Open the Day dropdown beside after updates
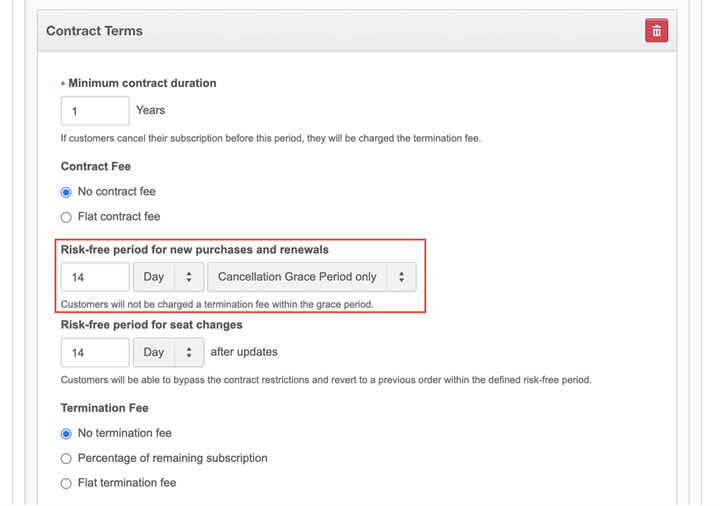This screenshot has width=720, height=506. tap(168, 352)
